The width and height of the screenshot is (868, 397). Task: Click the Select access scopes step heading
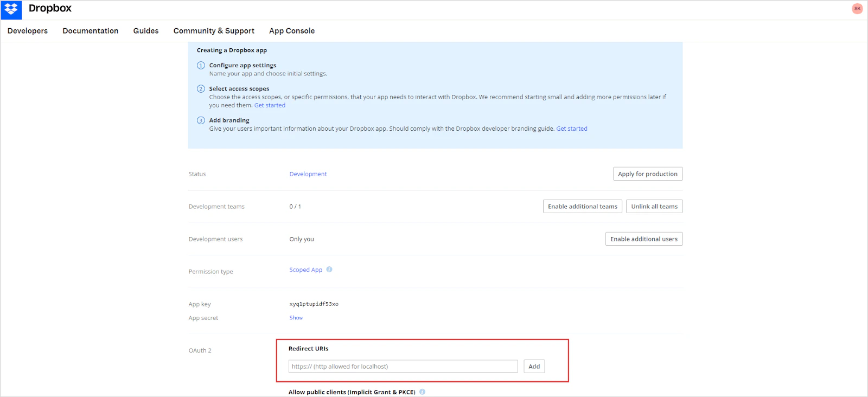tap(239, 88)
